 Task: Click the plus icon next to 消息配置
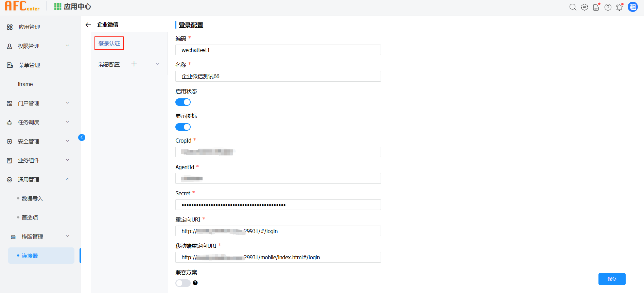(x=134, y=64)
